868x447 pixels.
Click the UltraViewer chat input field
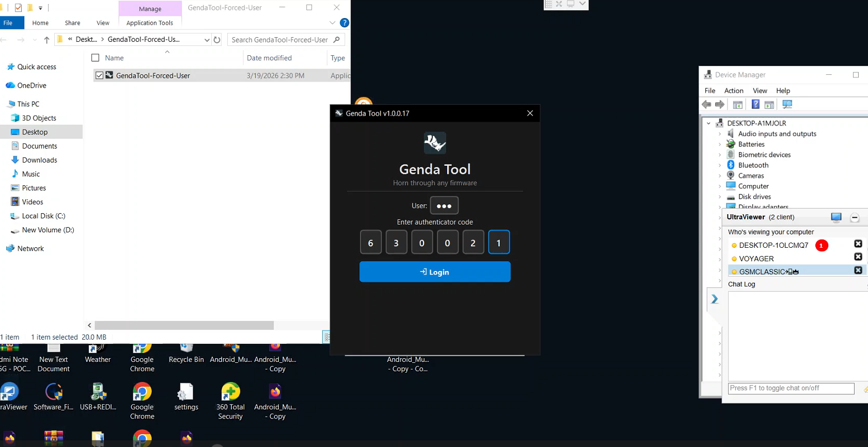tap(791, 388)
